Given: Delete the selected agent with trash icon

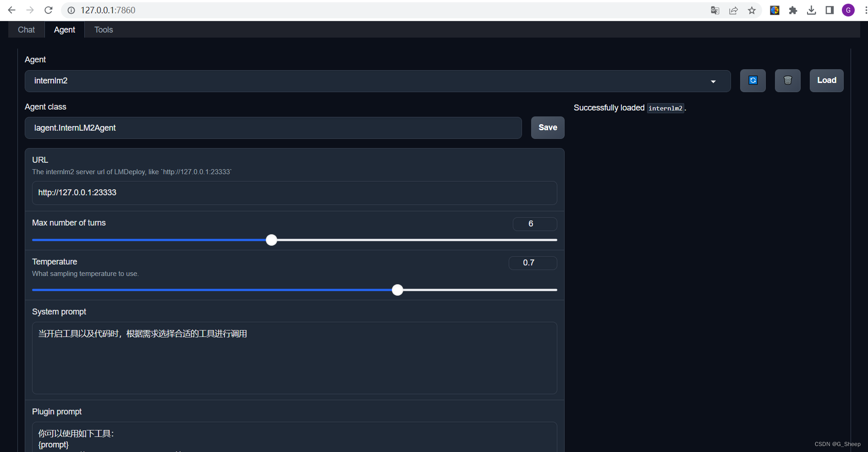Looking at the screenshot, I should pos(788,81).
